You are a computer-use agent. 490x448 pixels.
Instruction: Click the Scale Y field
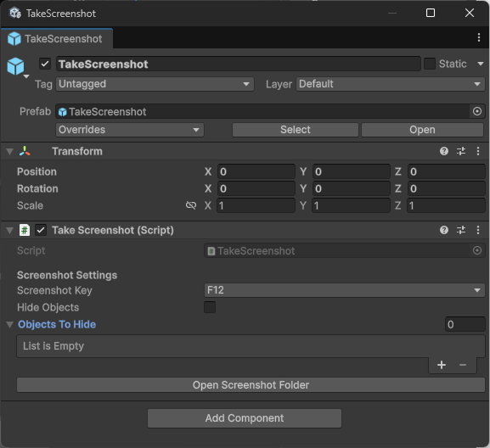point(352,205)
